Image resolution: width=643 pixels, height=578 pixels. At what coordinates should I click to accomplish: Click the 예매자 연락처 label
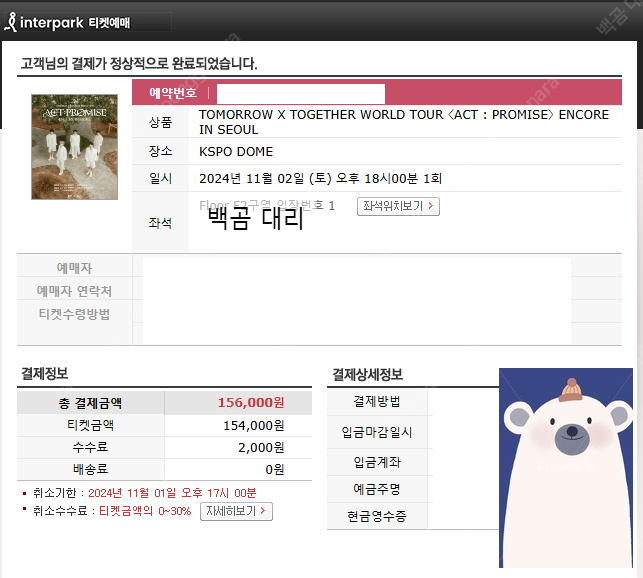click(74, 291)
